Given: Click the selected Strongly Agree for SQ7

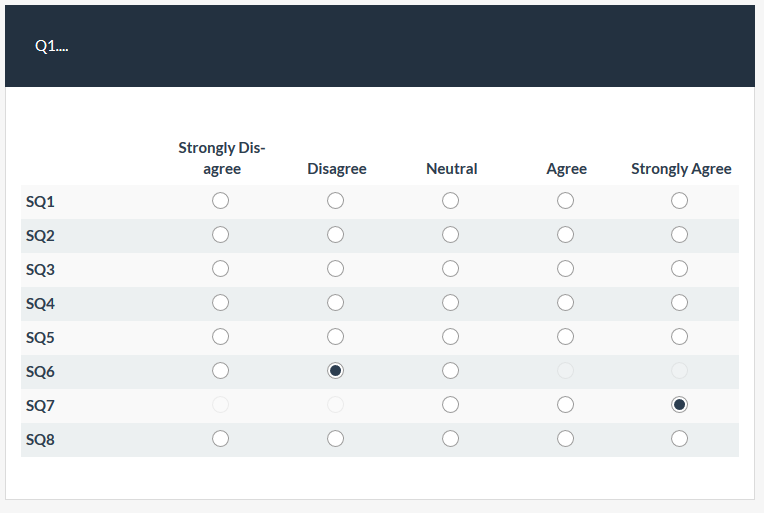Looking at the screenshot, I should [x=680, y=404].
